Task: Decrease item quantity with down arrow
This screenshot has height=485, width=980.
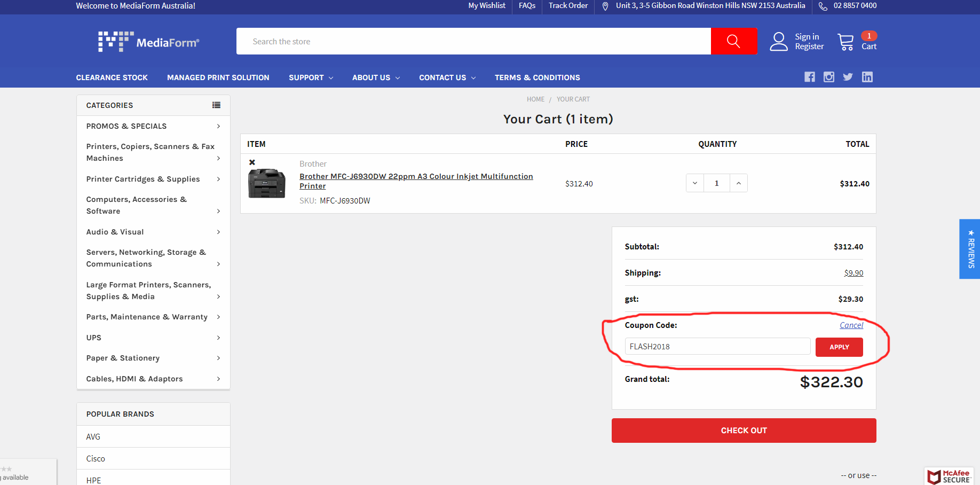Action: [x=695, y=183]
